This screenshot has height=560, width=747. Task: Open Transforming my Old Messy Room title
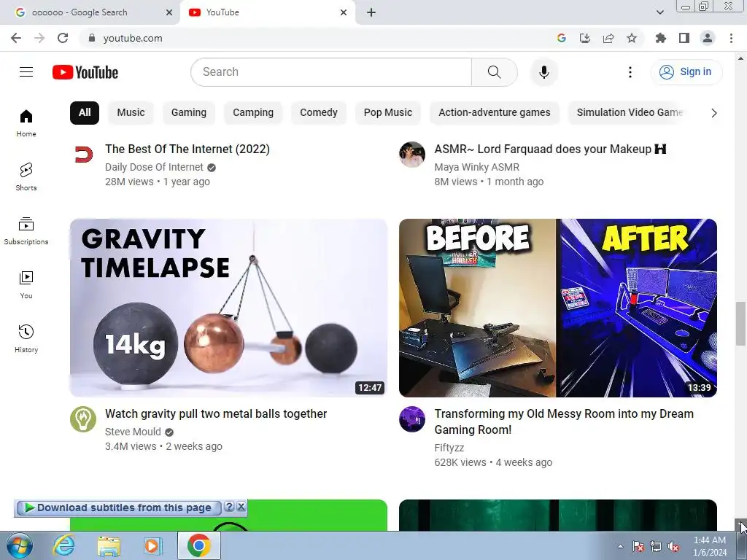point(564,421)
